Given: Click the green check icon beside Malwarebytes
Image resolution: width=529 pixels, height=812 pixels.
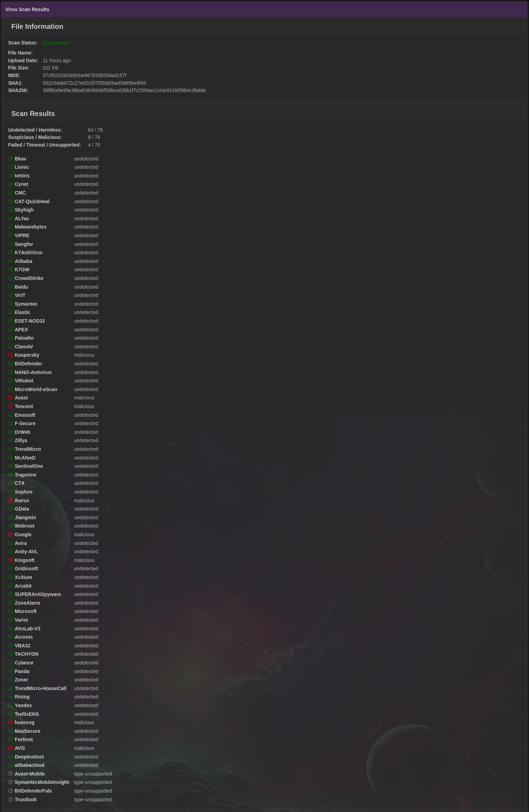Looking at the screenshot, I should coord(10,227).
